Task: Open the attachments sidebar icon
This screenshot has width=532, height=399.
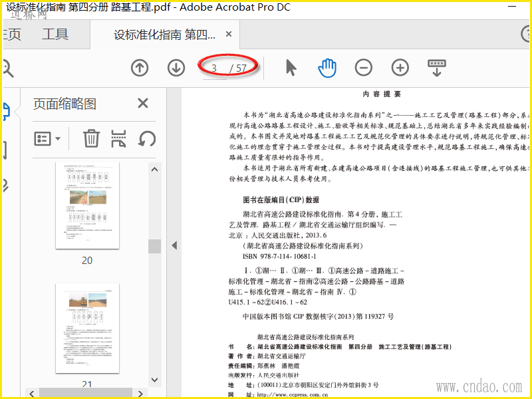Action: [x=5, y=186]
